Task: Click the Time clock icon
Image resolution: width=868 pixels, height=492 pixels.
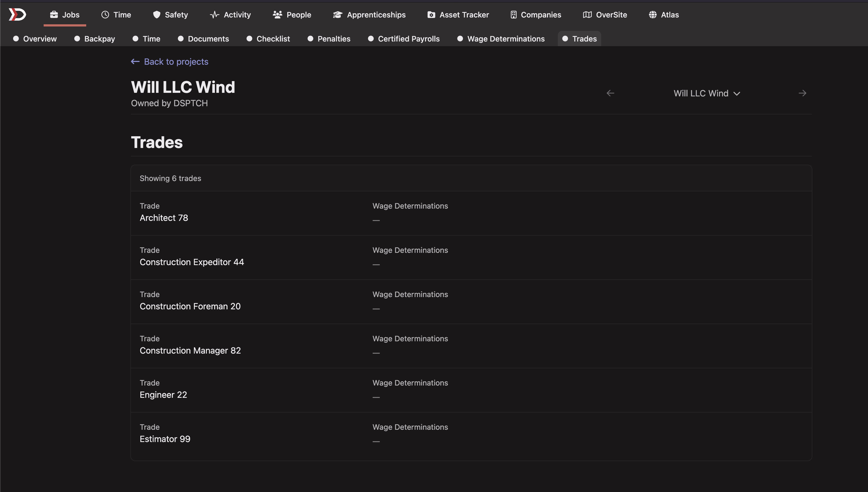Action: [x=105, y=14]
